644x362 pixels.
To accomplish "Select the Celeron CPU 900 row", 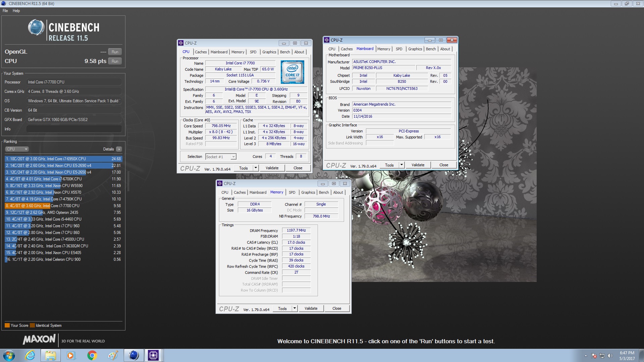I will pyautogui.click(x=63, y=259).
